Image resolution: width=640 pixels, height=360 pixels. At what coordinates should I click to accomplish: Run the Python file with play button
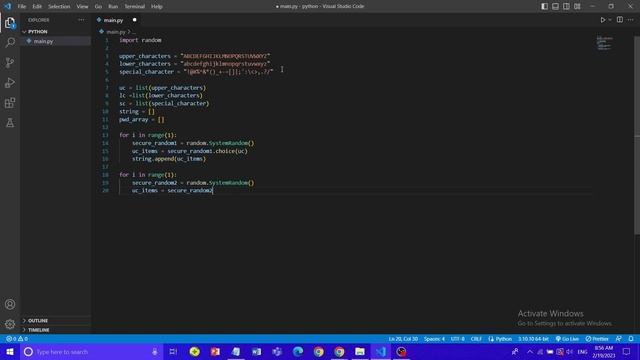click(x=602, y=20)
